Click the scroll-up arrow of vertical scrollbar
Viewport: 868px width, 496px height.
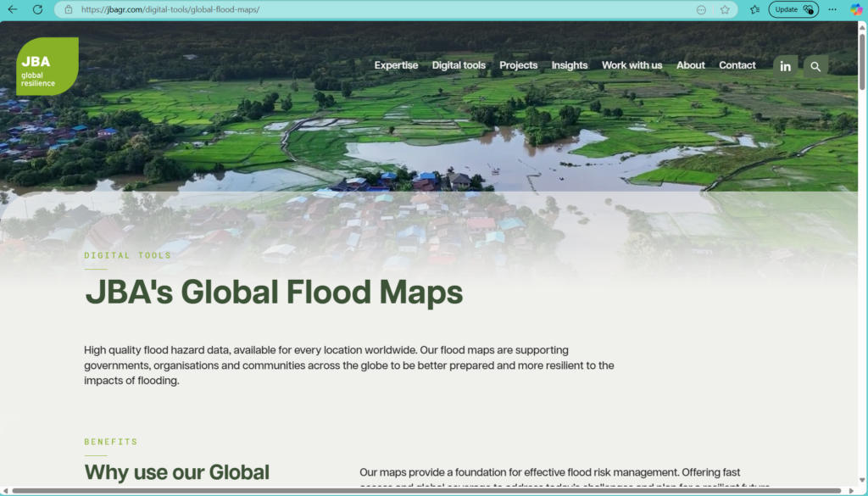click(862, 26)
